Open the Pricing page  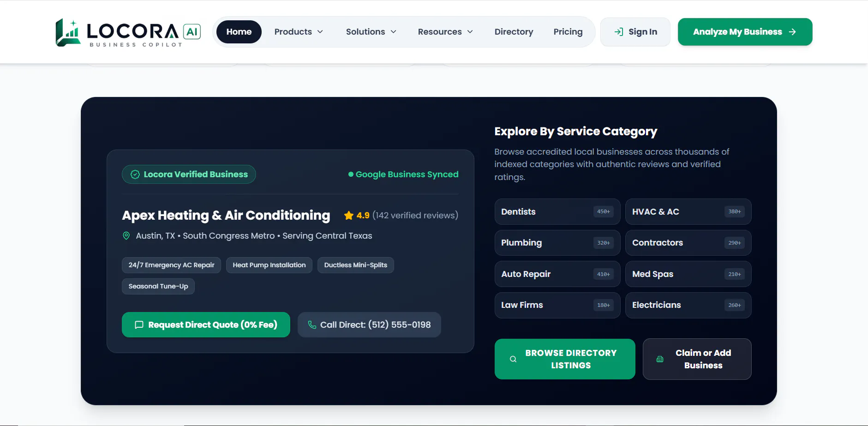(568, 32)
